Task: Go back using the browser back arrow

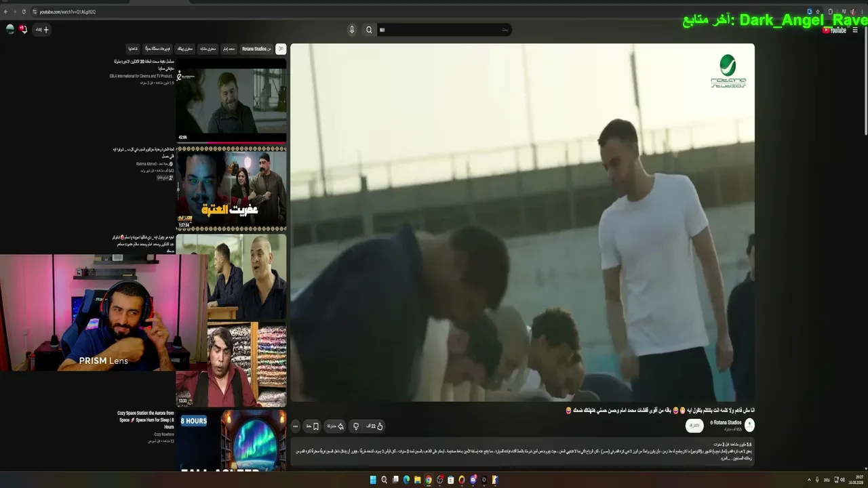Action: click(x=6, y=12)
